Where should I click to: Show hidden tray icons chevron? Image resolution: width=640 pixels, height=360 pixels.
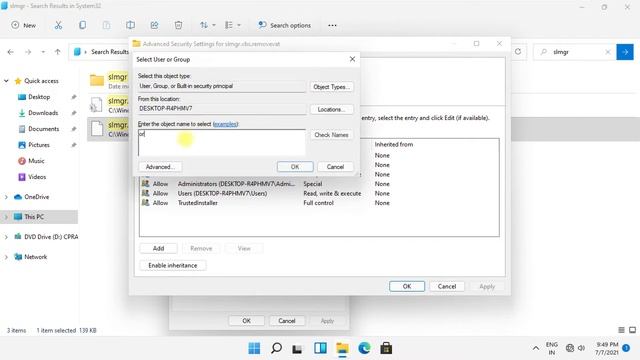[x=536, y=348]
